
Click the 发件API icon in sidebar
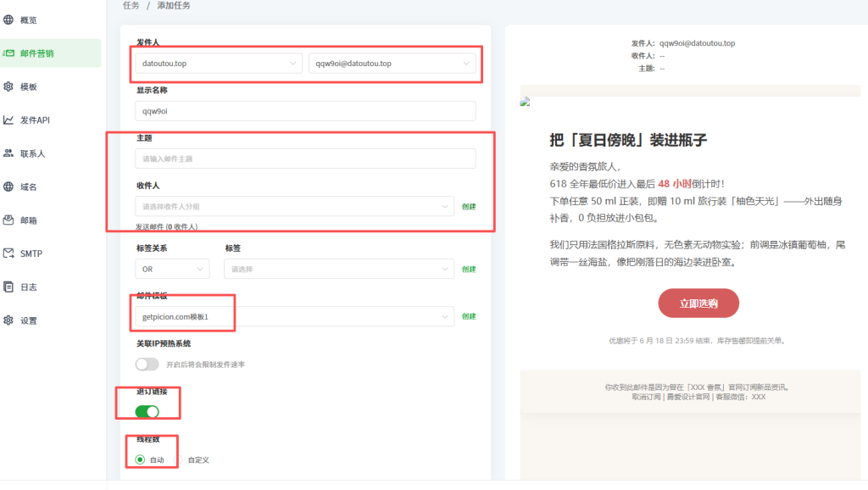32,120
